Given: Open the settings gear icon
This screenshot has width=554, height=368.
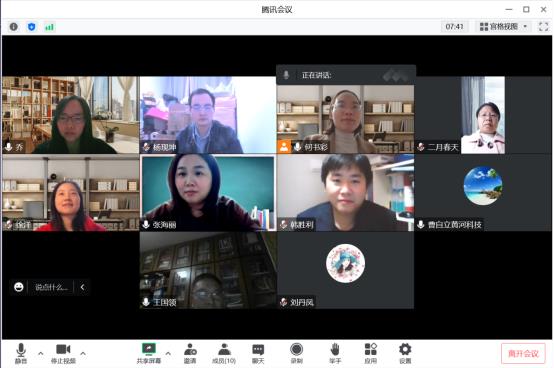Looking at the screenshot, I should click(405, 353).
